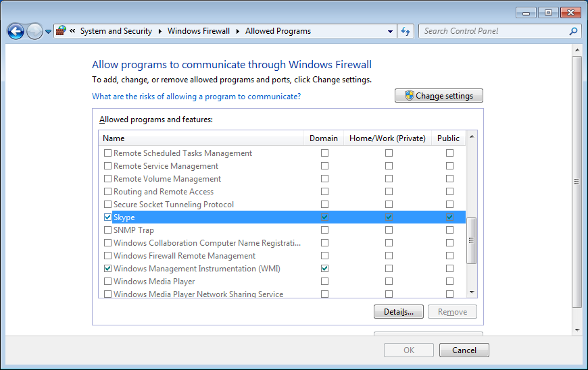
Task: Click the Back navigation arrow
Action: 16,31
